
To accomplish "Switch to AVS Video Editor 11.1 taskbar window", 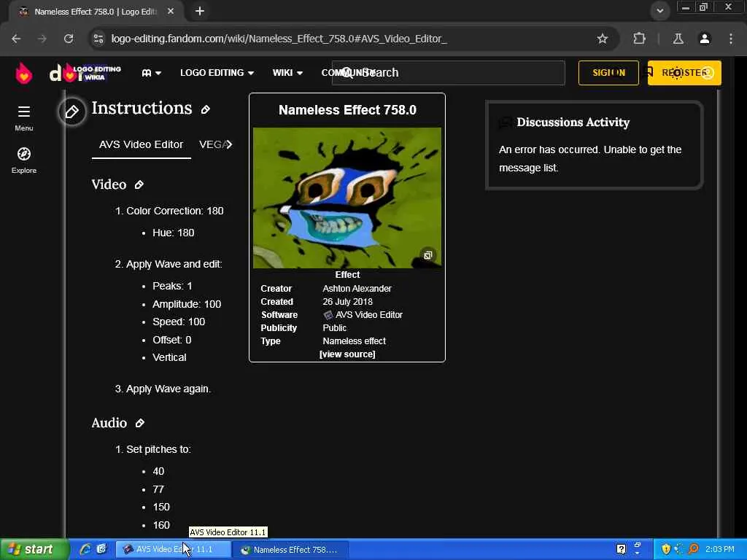I will tap(174, 550).
